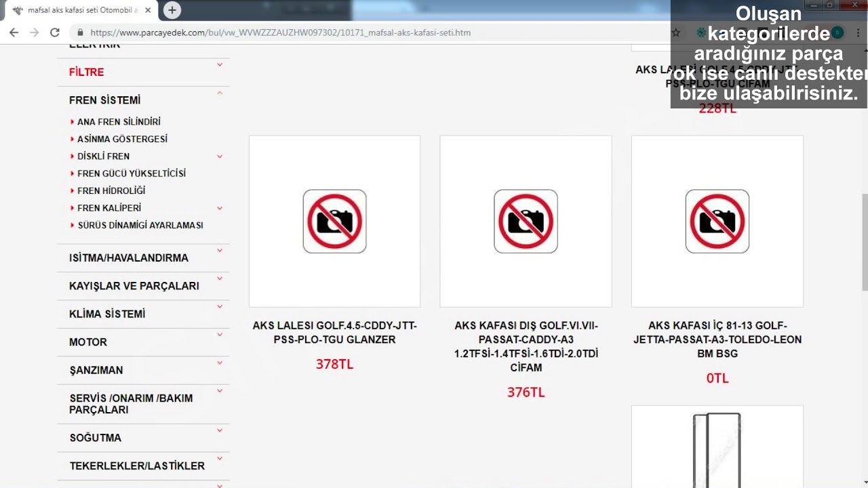Open the TEKERLEKLER/LASTİKLER category
Viewport: 868px width, 488px height.
tap(137, 466)
